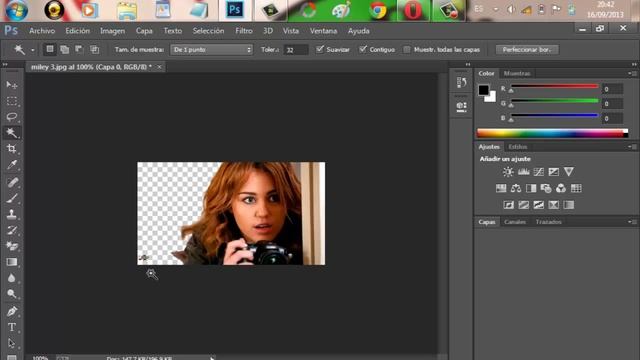The height and width of the screenshot is (360, 640).
Task: Add a Brightness/Contrast adjustment
Action: click(x=508, y=172)
